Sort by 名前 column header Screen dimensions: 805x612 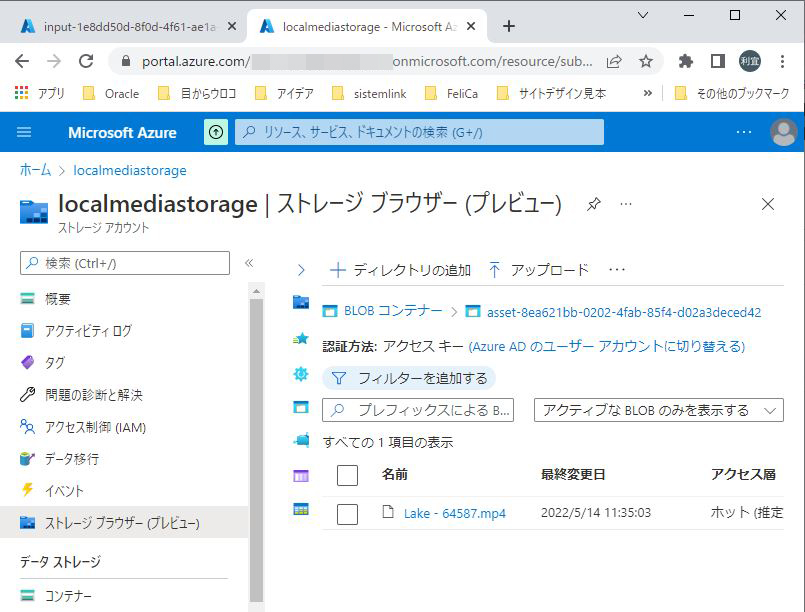click(395, 474)
